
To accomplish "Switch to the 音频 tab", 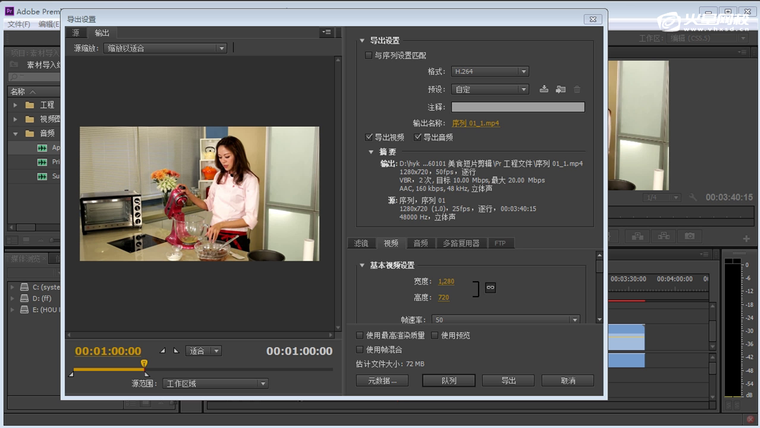I will (420, 243).
